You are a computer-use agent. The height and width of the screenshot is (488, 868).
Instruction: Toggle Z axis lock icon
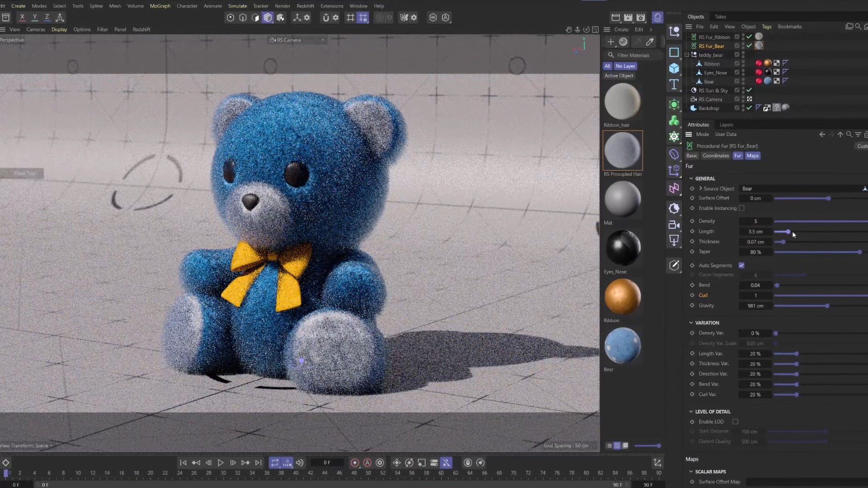point(47,17)
